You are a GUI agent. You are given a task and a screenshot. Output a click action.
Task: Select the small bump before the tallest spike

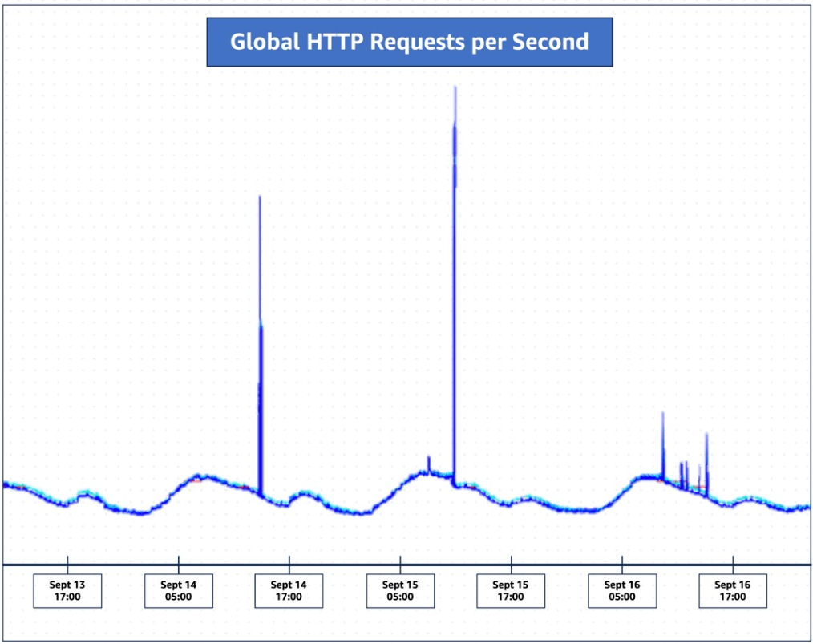[x=429, y=459]
